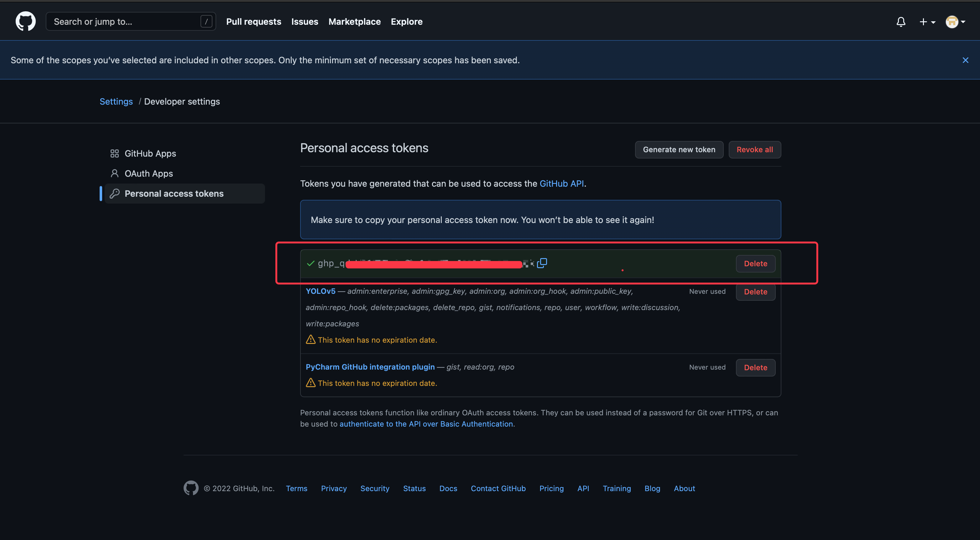Open the PyCharm GitHub integration plugin token
Viewport: 980px width, 540px height.
(370, 367)
